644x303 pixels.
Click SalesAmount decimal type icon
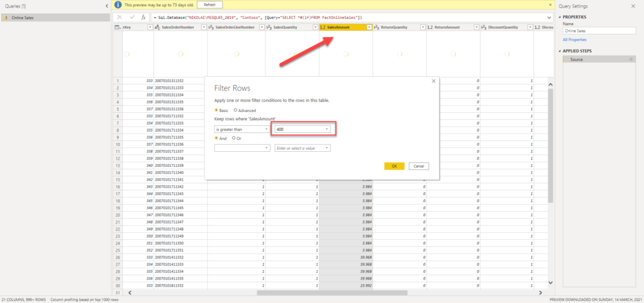click(323, 27)
